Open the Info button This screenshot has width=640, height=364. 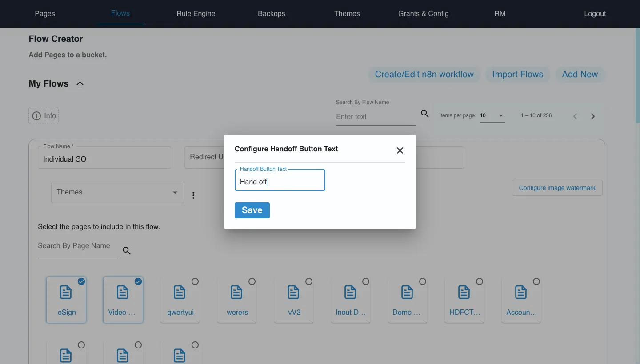[x=44, y=116]
